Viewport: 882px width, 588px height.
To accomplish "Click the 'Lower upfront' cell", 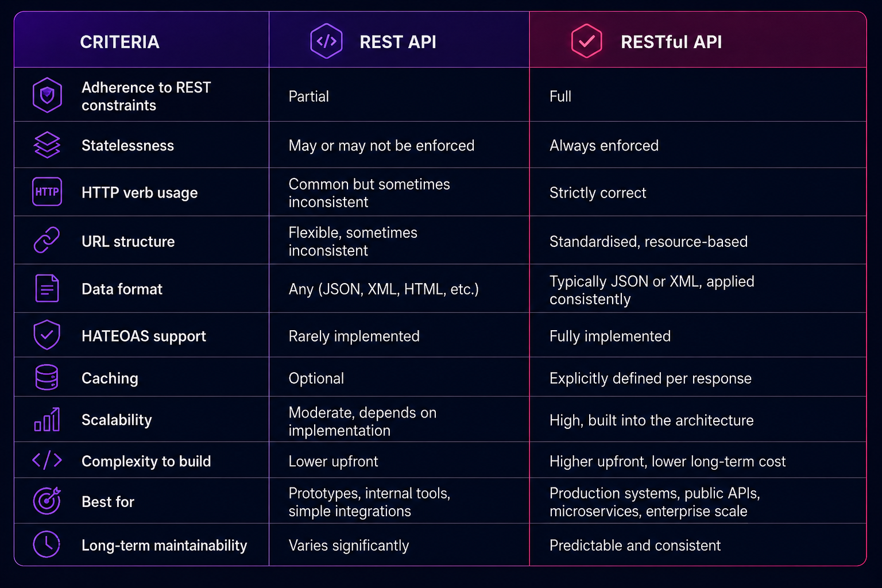I will click(333, 462).
